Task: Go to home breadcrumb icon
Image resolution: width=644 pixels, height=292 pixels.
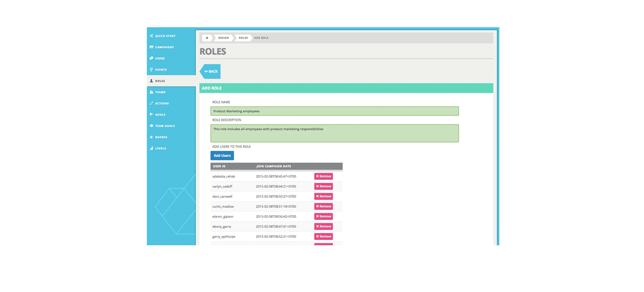Action: 207,38
